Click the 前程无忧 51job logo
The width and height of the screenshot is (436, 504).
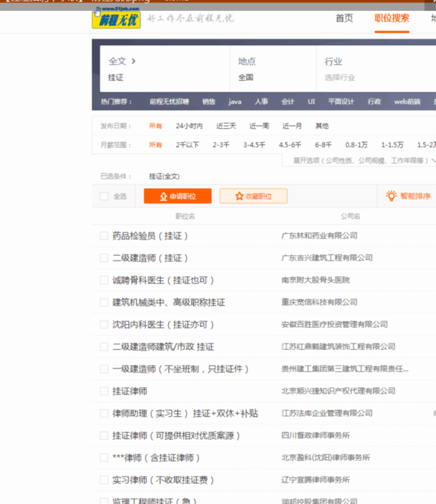[116, 18]
